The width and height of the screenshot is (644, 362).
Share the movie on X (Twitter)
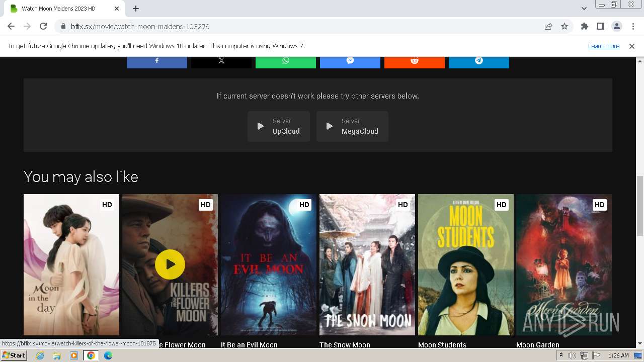tap(221, 62)
